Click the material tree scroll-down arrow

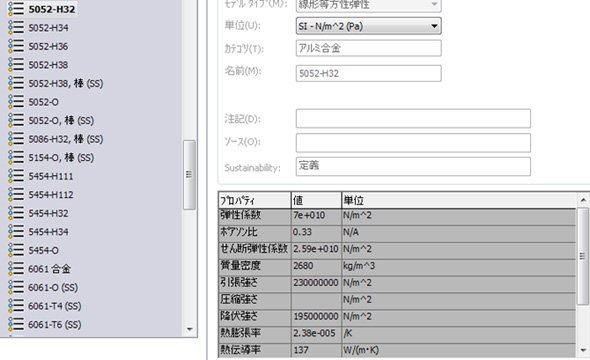190,329
